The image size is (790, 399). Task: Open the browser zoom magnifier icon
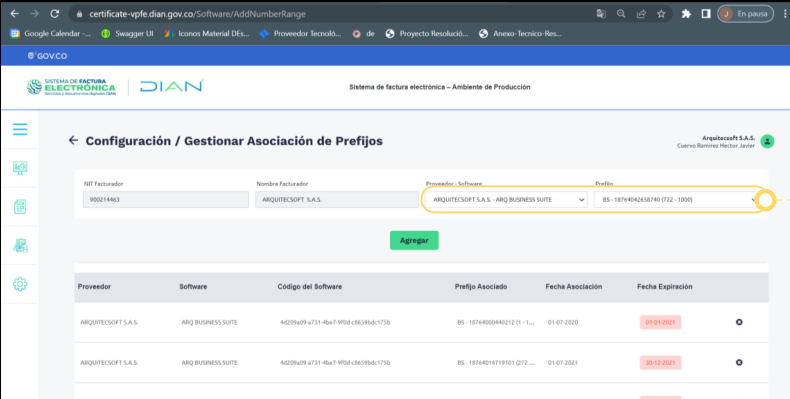coord(621,14)
